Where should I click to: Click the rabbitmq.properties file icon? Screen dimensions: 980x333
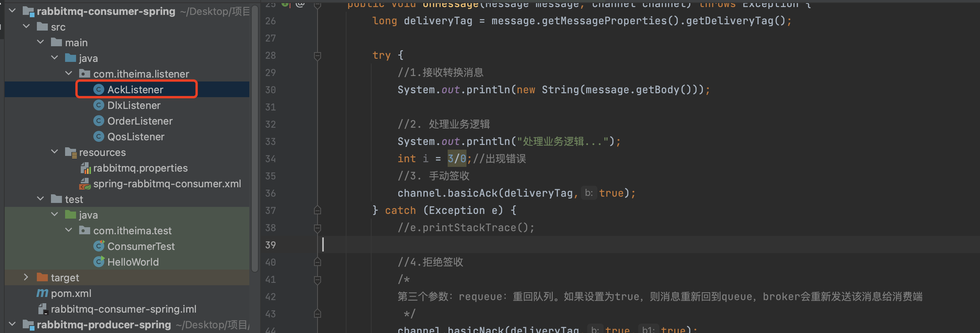click(x=85, y=168)
